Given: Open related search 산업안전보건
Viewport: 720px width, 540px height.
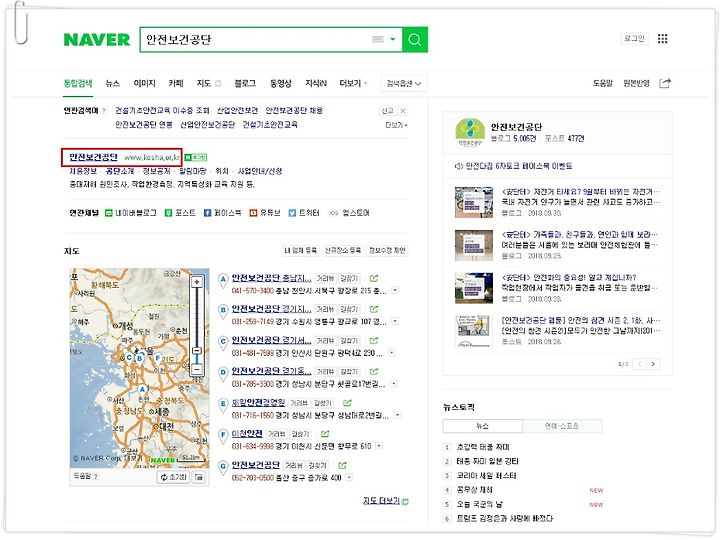Looking at the screenshot, I should click(x=237, y=111).
